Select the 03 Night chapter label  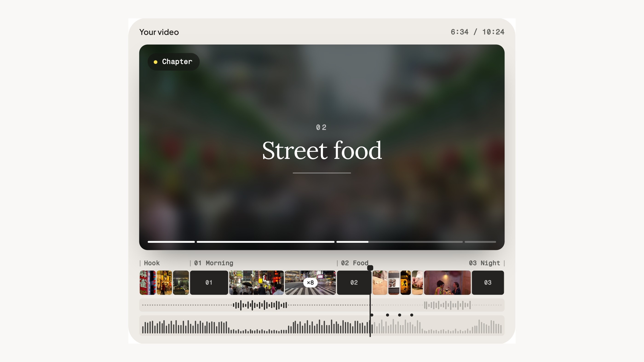click(484, 263)
